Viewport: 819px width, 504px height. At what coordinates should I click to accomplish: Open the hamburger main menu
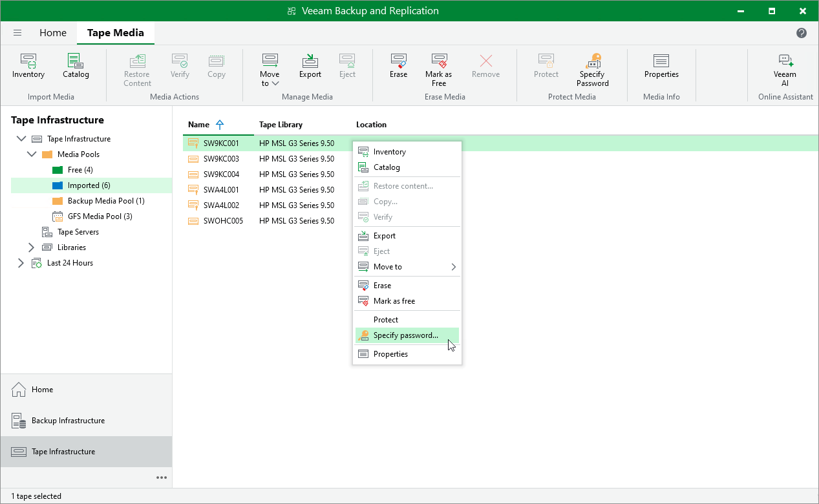pos(17,33)
